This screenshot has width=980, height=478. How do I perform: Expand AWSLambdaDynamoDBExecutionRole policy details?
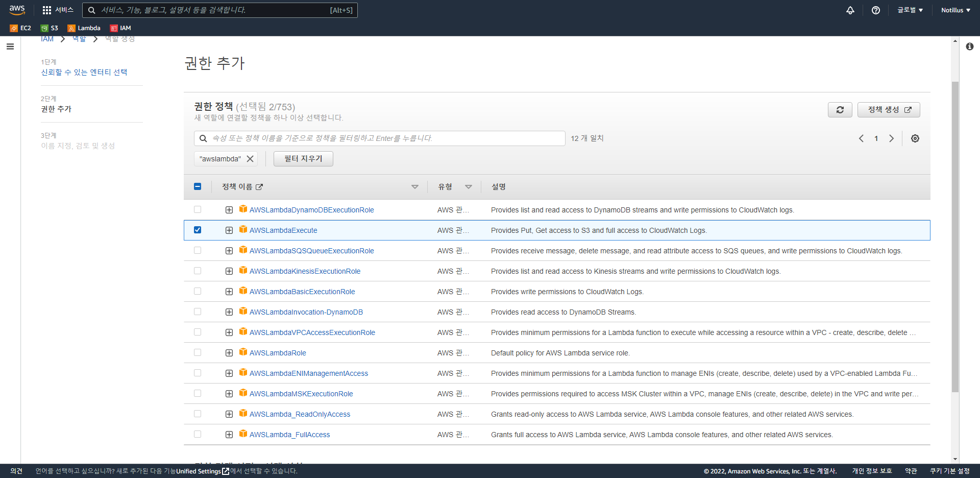pyautogui.click(x=229, y=210)
